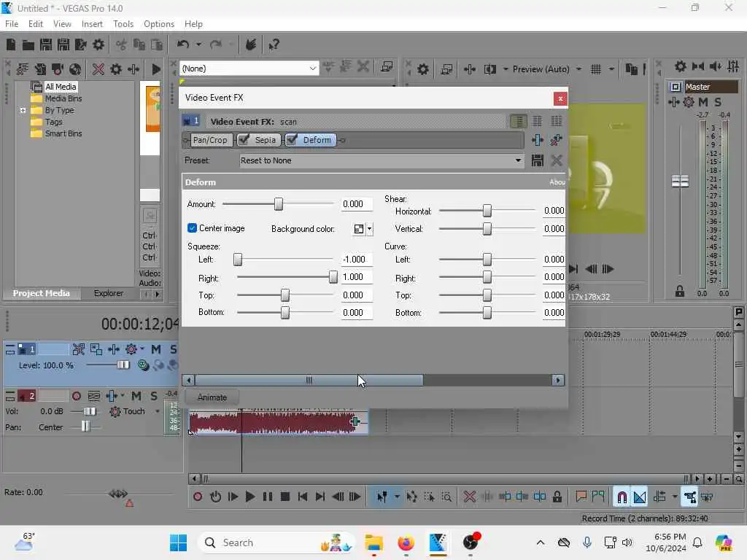Switch to the Project Media tab

(x=41, y=293)
